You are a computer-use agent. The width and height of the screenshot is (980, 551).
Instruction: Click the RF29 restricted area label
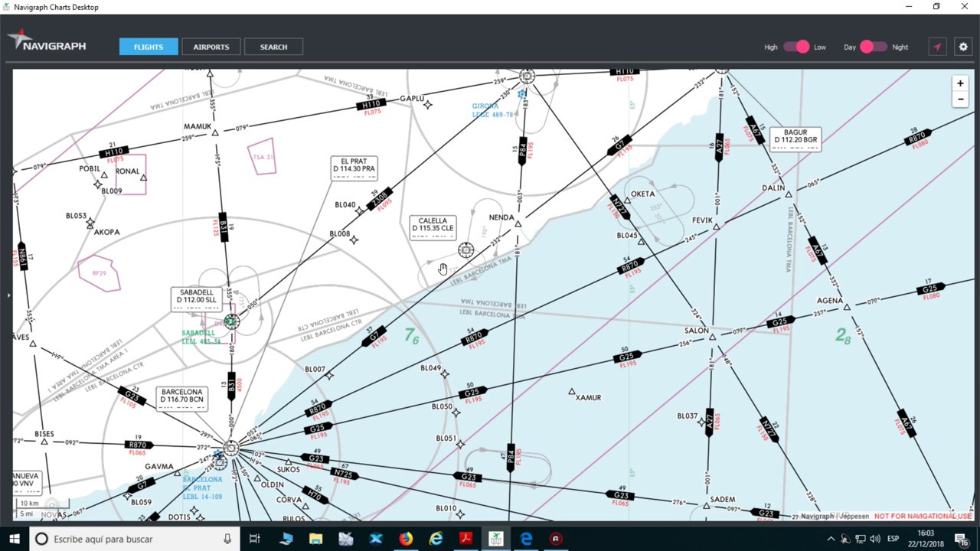click(x=99, y=273)
